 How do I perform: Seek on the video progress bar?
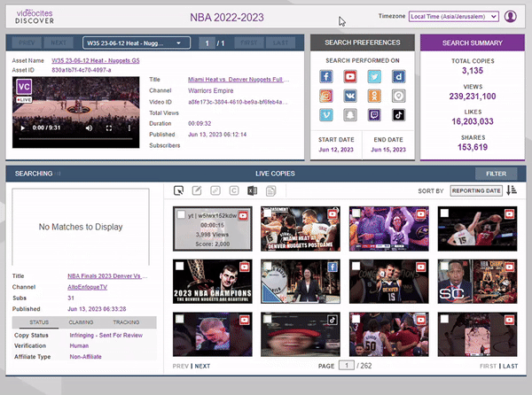75,138
